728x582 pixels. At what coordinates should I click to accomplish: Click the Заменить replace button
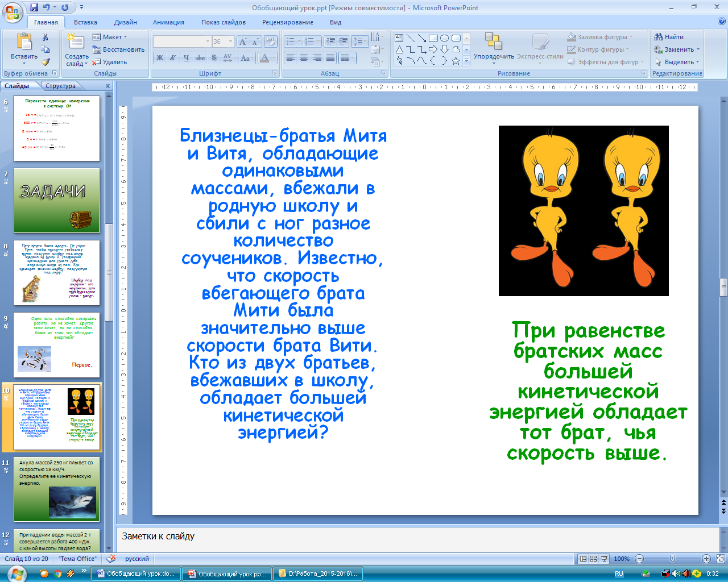pyautogui.click(x=677, y=49)
